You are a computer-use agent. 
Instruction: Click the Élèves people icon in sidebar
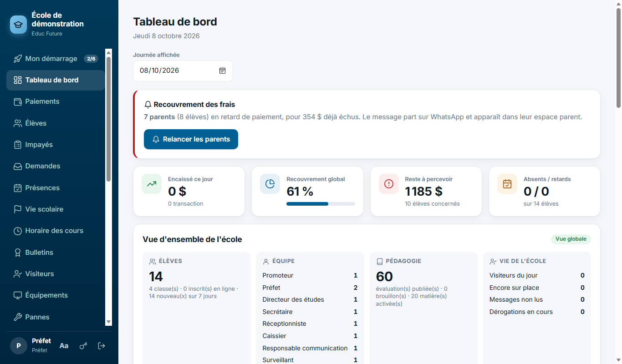tap(18, 123)
